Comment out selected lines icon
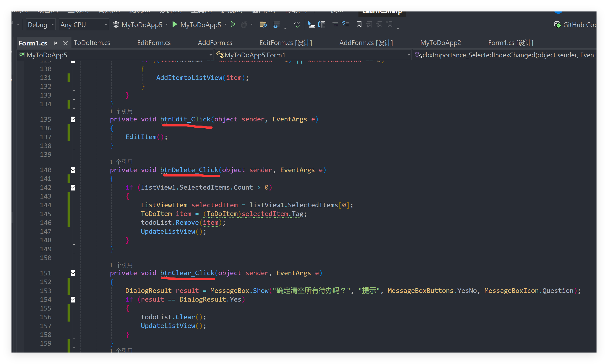Viewport: 608px width, 364px height. 335,25
